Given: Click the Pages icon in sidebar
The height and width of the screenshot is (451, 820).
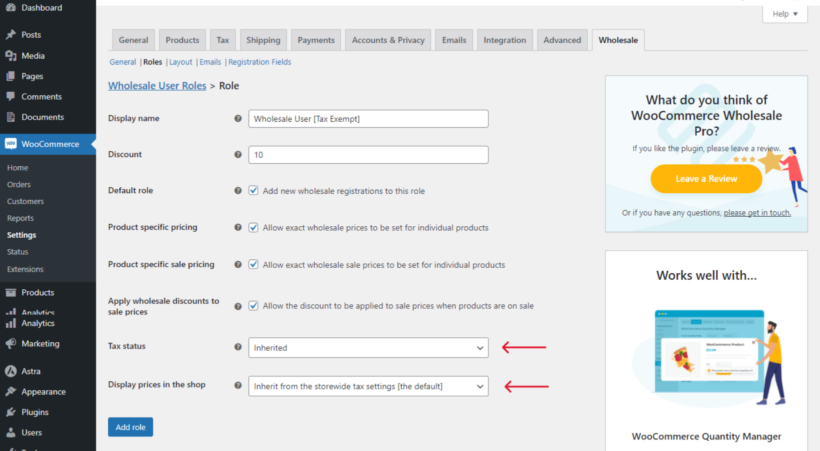Looking at the screenshot, I should coord(10,76).
